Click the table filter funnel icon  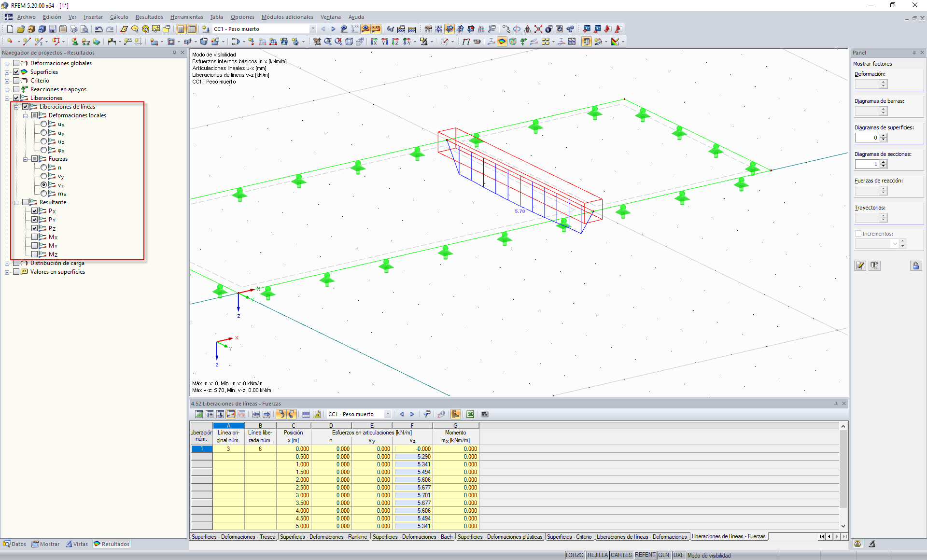pos(427,414)
